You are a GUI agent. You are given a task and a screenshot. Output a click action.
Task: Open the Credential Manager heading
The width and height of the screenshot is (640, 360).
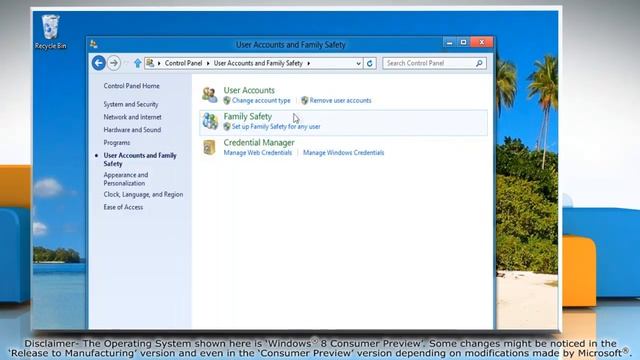point(259,142)
